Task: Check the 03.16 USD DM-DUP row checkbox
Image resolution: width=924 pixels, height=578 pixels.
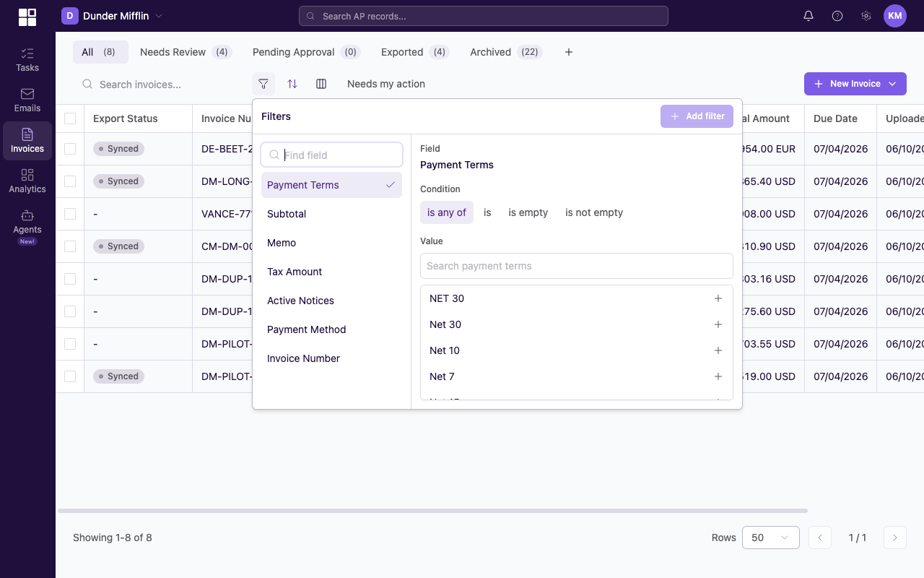Action: (70, 279)
